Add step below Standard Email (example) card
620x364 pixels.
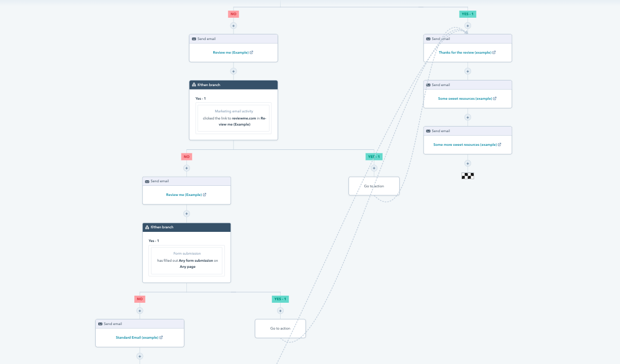click(x=140, y=356)
